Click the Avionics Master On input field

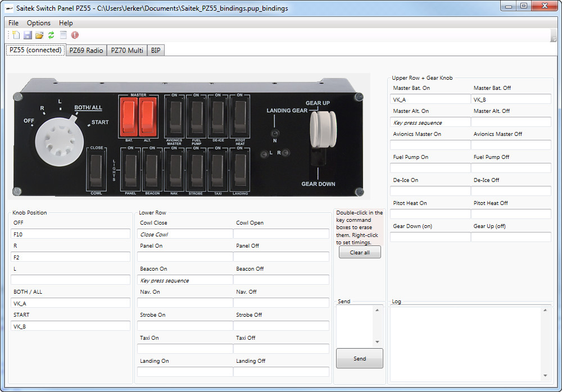430,145
